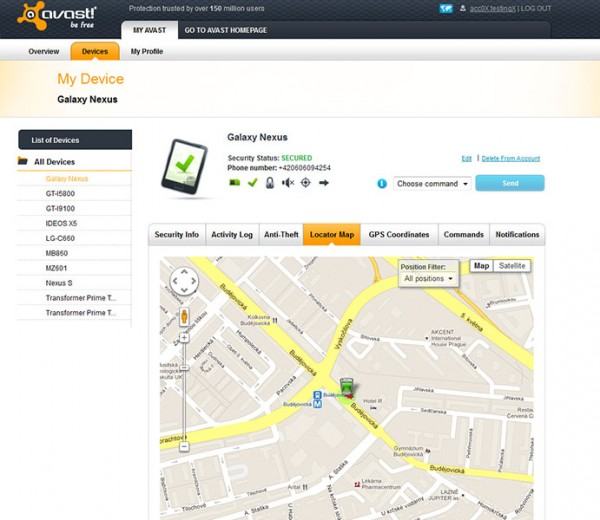Go to the Overview section
The width and height of the screenshot is (600, 520).
click(44, 51)
